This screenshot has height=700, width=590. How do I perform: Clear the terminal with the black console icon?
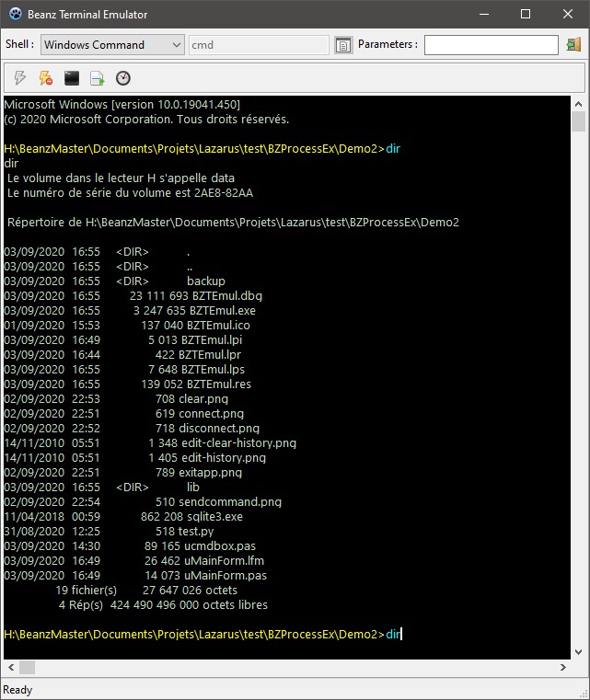71,78
